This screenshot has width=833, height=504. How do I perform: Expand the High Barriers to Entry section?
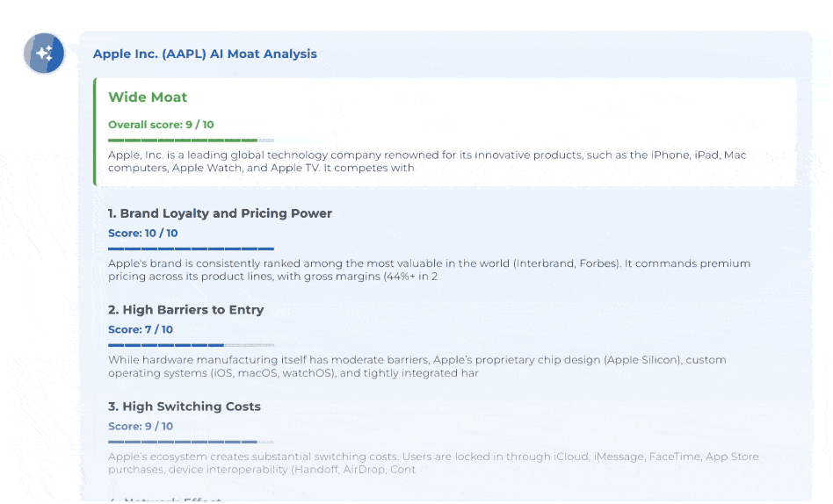click(x=185, y=310)
